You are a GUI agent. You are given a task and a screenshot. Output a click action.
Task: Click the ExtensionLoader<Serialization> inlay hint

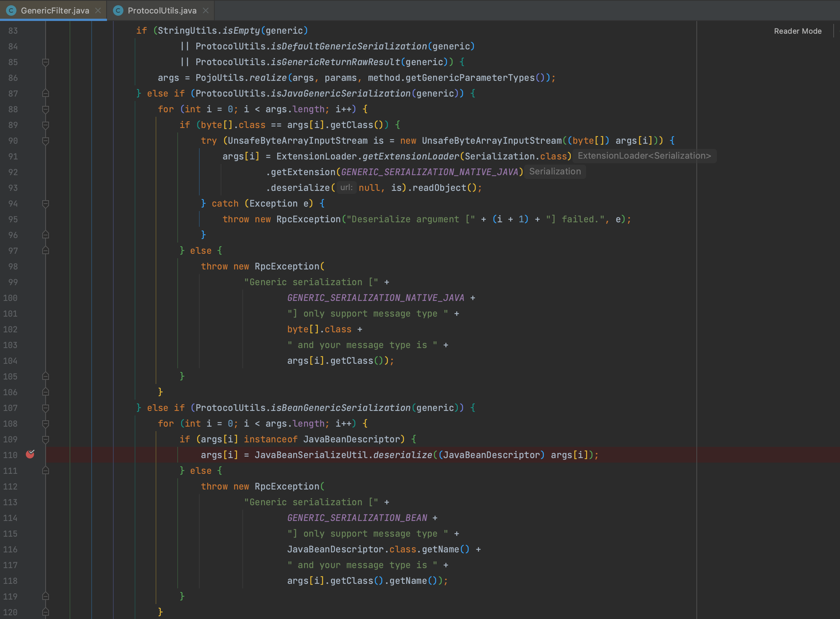coord(644,156)
